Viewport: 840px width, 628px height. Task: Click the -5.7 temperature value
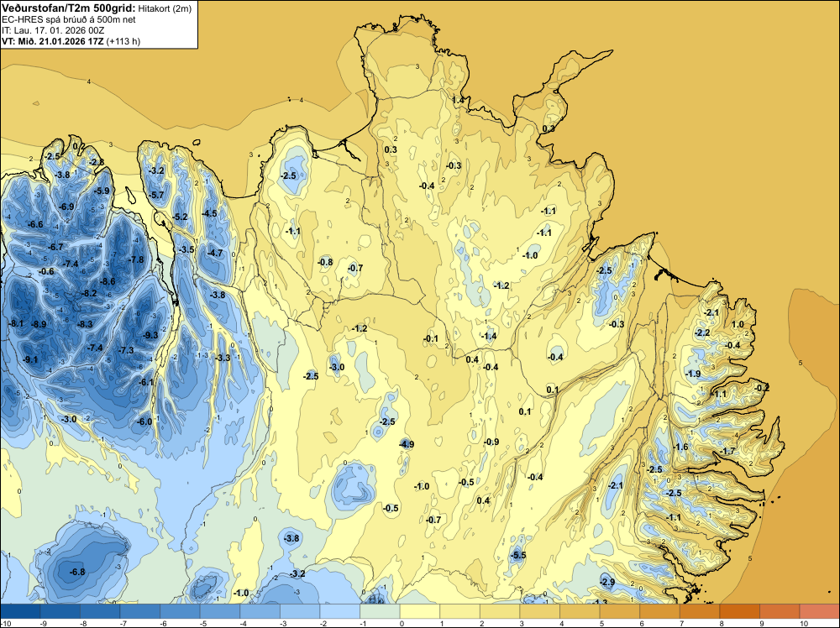[x=157, y=195]
